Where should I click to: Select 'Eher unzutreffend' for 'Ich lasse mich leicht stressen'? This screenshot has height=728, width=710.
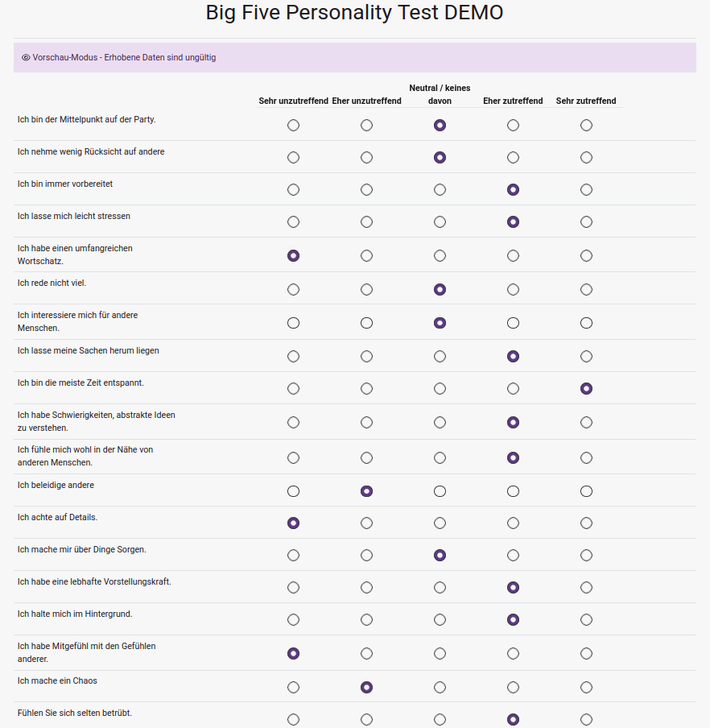(x=366, y=222)
